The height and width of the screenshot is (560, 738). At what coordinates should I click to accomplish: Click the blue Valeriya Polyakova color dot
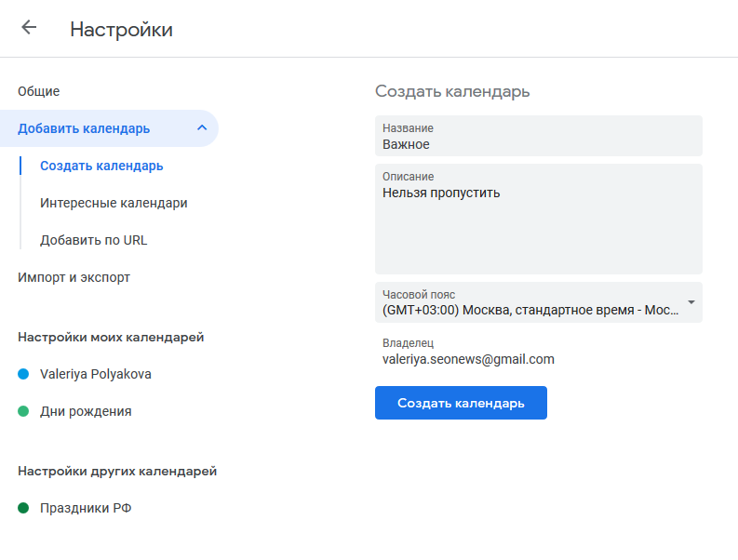[23, 374]
